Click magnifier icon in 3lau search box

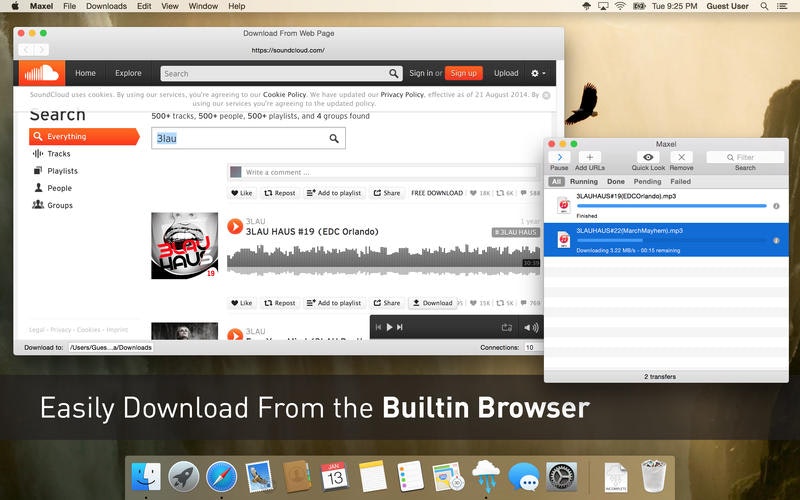tap(334, 138)
